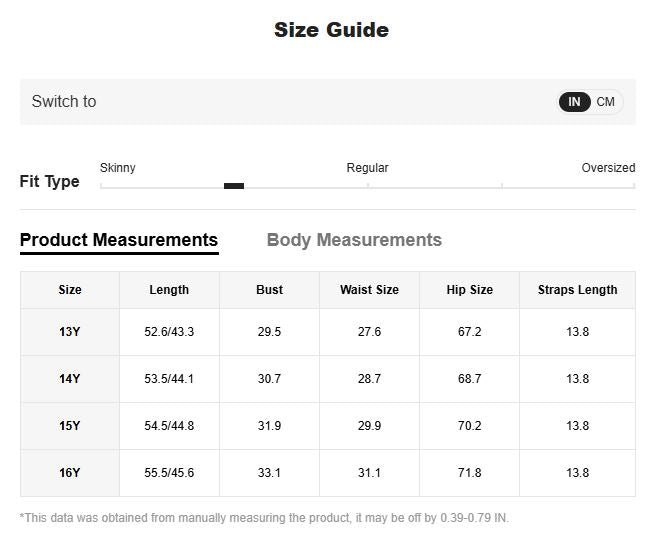
Task: Select the 16Y size row label
Action: pyautogui.click(x=69, y=473)
